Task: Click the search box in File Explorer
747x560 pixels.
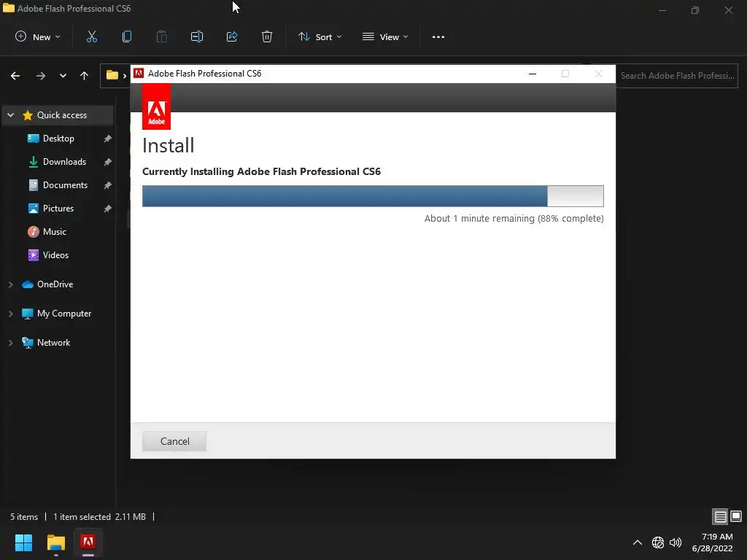Action: tap(677, 76)
